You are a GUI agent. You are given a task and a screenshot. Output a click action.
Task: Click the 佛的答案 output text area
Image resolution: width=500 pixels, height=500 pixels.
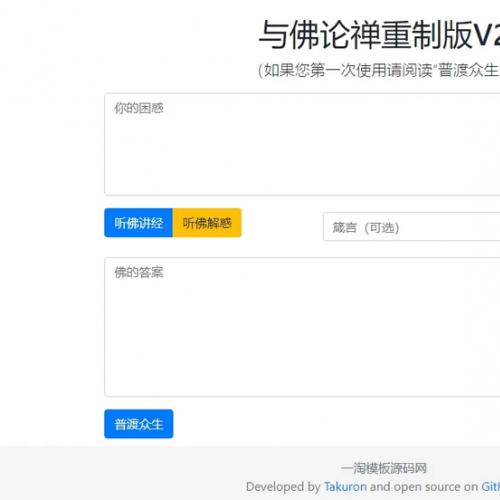(302, 327)
